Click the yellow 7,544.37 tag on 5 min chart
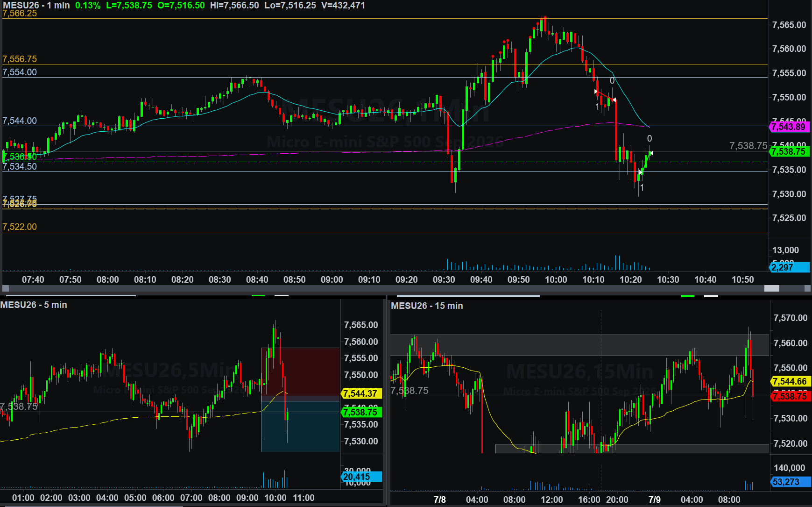Image resolution: width=812 pixels, height=507 pixels. click(x=362, y=393)
